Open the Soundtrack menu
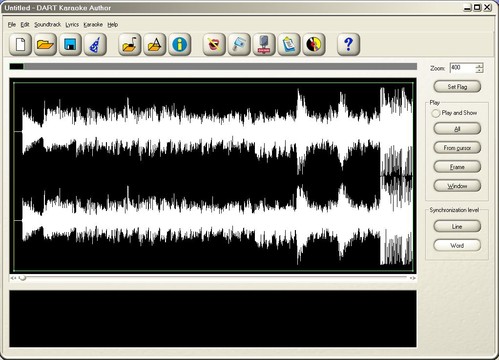This screenshot has width=499, height=360. click(x=48, y=25)
